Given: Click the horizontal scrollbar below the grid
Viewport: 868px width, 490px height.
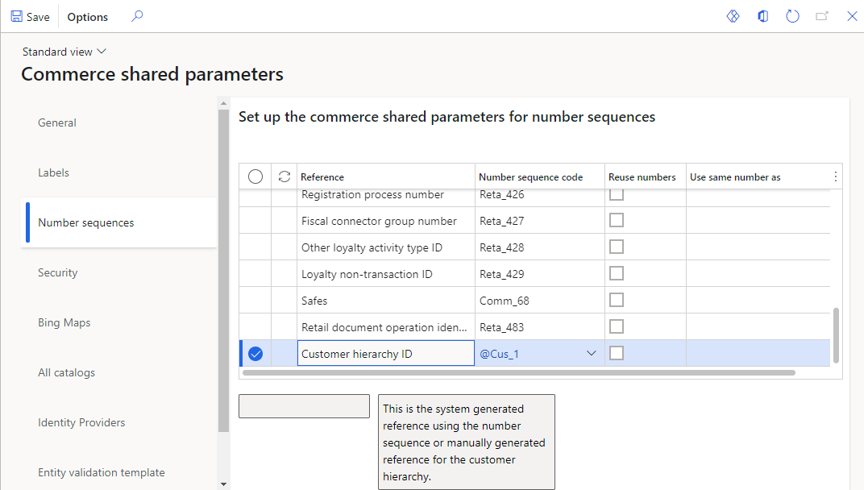Looking at the screenshot, I should (516, 372).
